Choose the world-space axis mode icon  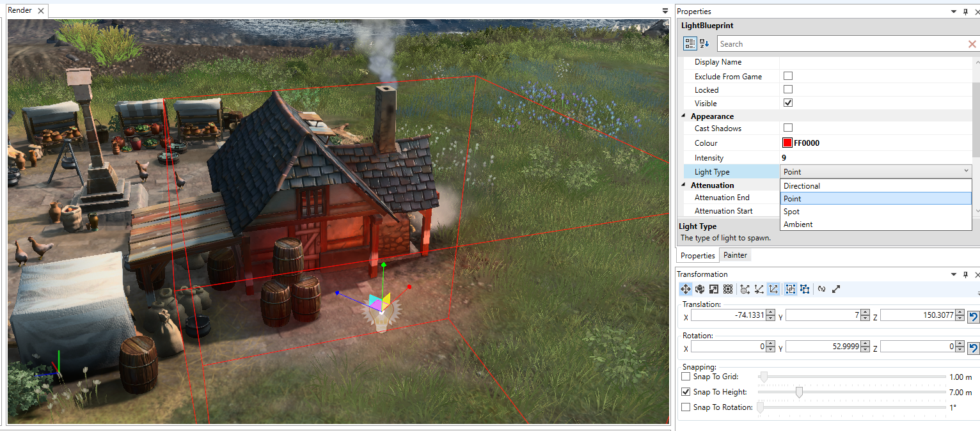tap(745, 289)
